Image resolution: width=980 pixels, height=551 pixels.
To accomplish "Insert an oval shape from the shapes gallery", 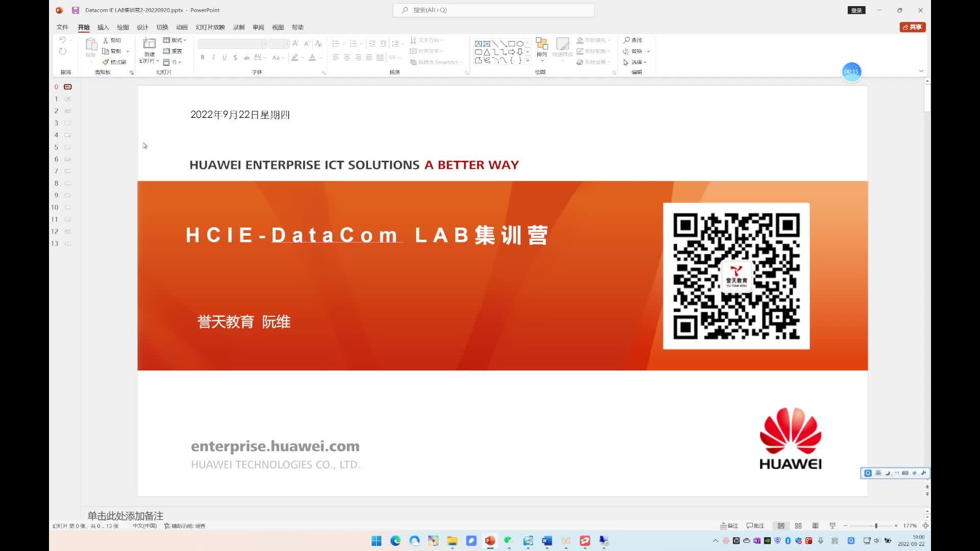I will click(x=520, y=44).
